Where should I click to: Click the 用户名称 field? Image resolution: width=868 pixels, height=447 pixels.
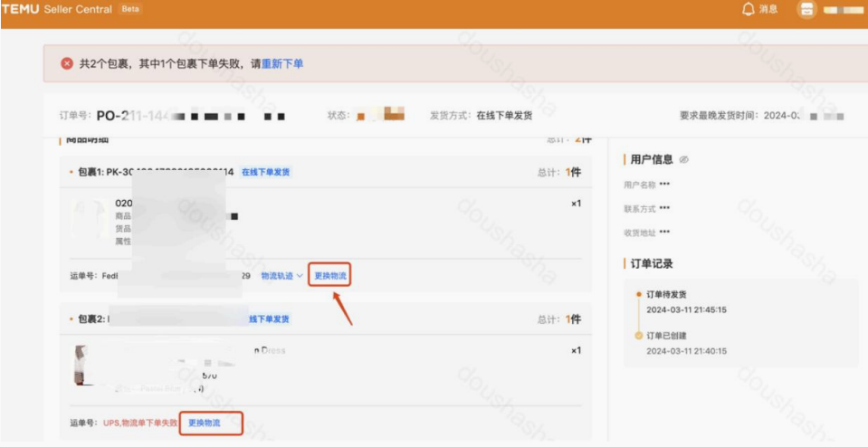[646, 185]
